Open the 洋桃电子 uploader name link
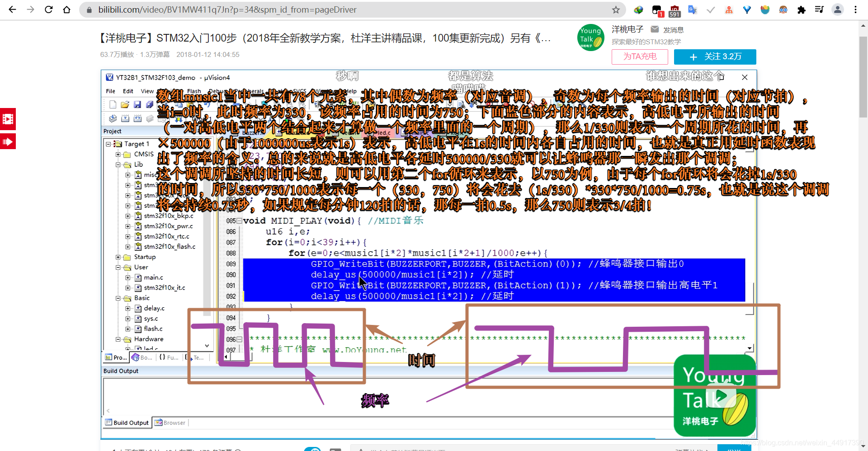This screenshot has height=451, width=868. (627, 29)
